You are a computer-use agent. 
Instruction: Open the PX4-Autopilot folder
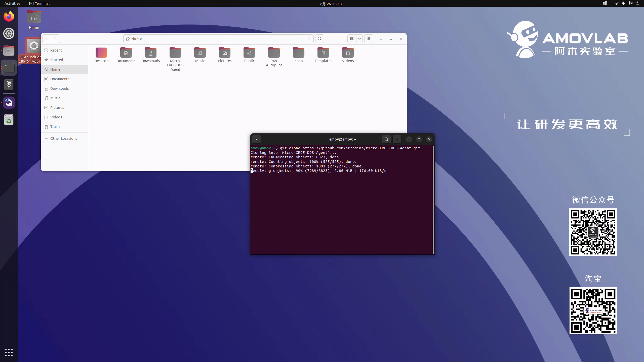274,57
